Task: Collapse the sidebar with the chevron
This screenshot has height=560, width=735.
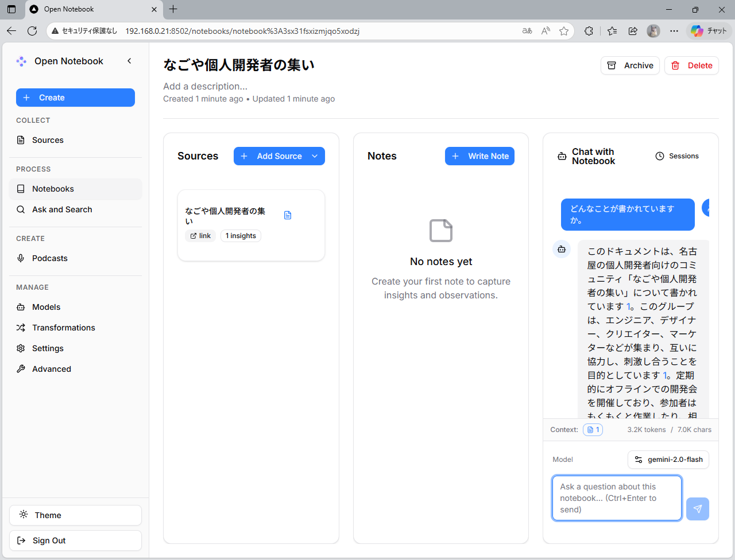Action: [129, 61]
